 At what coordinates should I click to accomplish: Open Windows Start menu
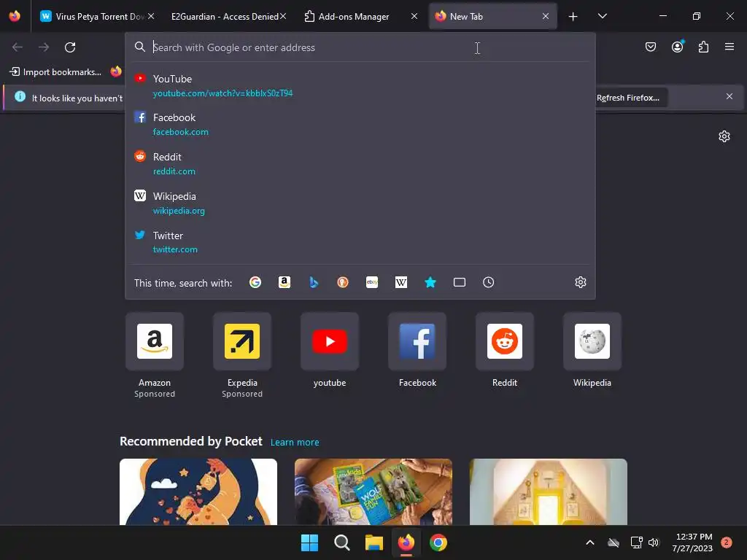[309, 542]
